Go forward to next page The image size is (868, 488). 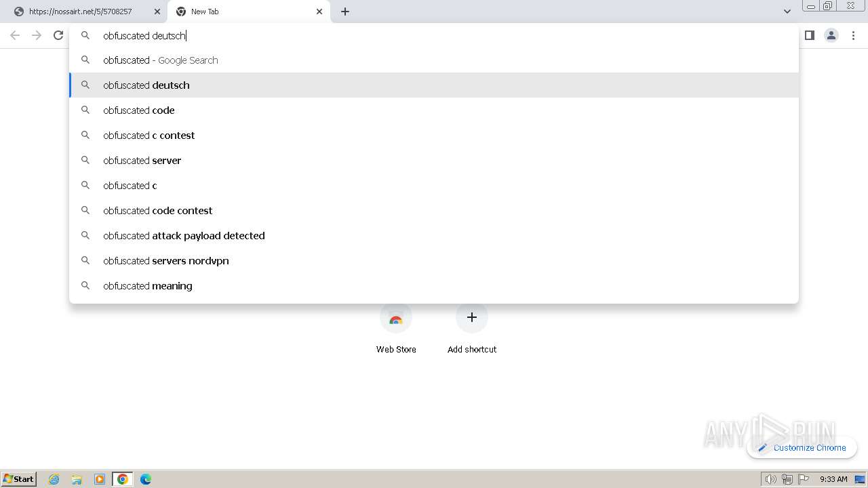pos(37,35)
